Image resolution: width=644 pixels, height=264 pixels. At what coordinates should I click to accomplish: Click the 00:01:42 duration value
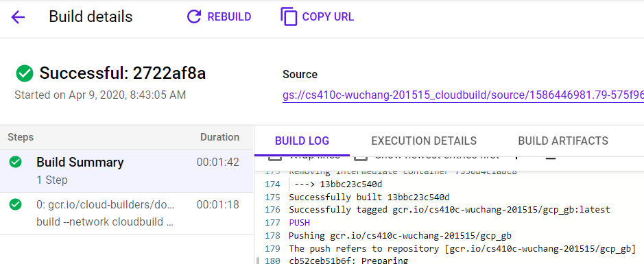point(217,163)
